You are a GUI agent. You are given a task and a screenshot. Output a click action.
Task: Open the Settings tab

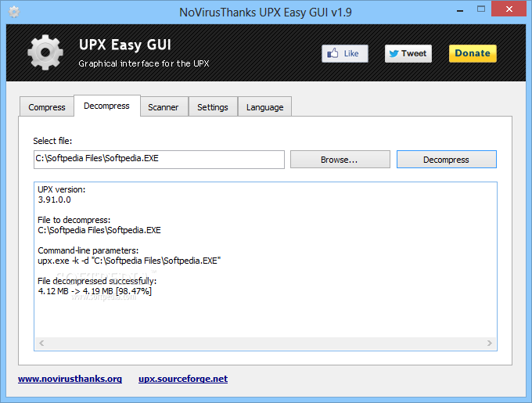pyautogui.click(x=213, y=107)
